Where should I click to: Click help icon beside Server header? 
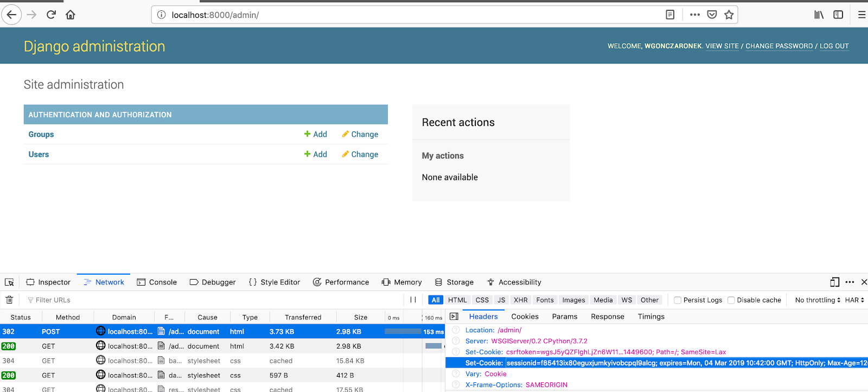pyautogui.click(x=456, y=341)
